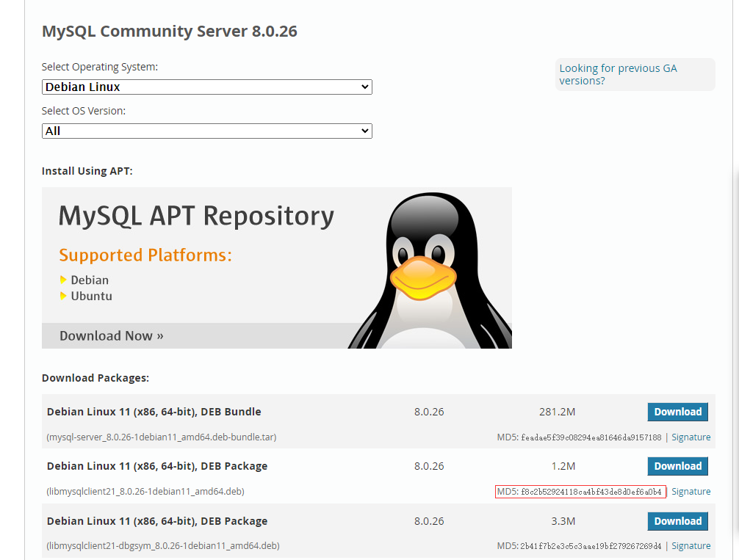
Task: Click Download Now in APT banner
Action: pyautogui.click(x=111, y=336)
